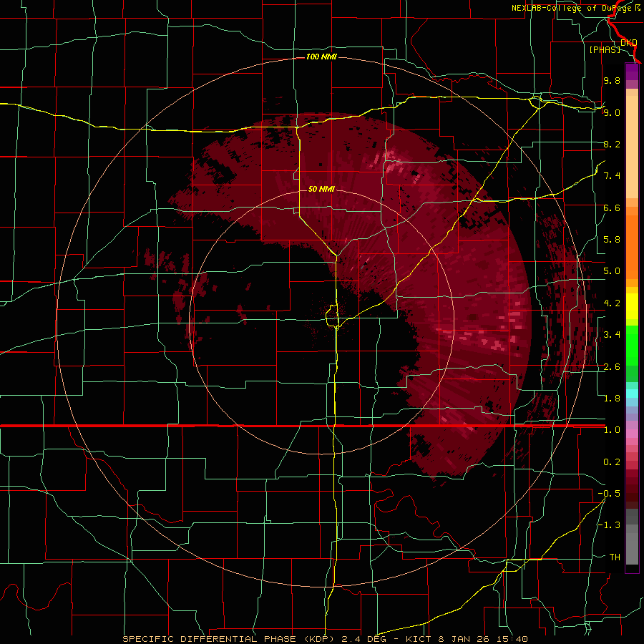The height and width of the screenshot is (644, 644).
Task: Click the [PHAS] unit label above the scale
Action: click(x=605, y=49)
